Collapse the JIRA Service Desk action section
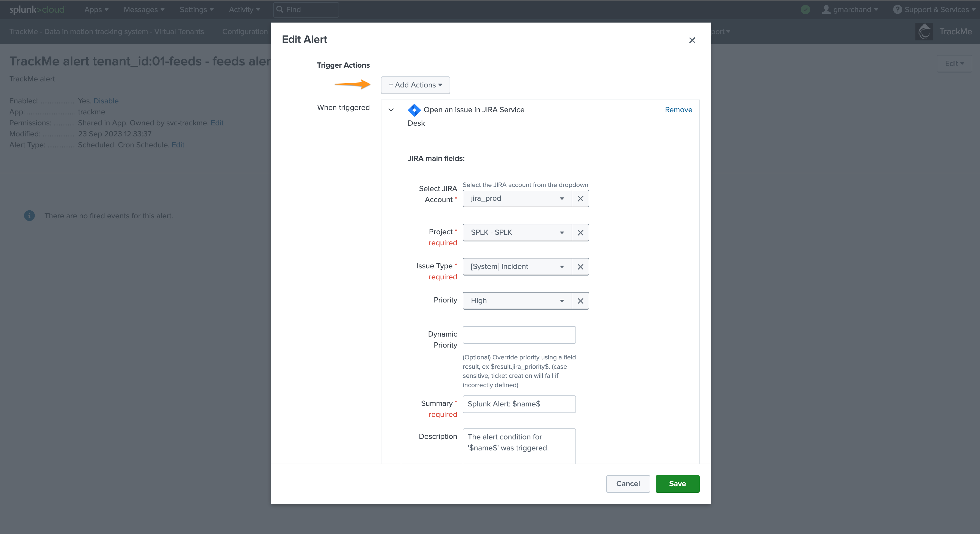This screenshot has width=980, height=534. pos(391,110)
